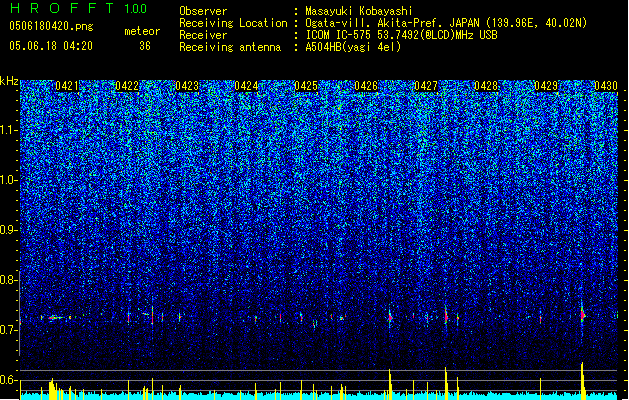Click the date stamp 05.06.18 04:20
The width and height of the screenshot is (629, 400).
pos(51,46)
